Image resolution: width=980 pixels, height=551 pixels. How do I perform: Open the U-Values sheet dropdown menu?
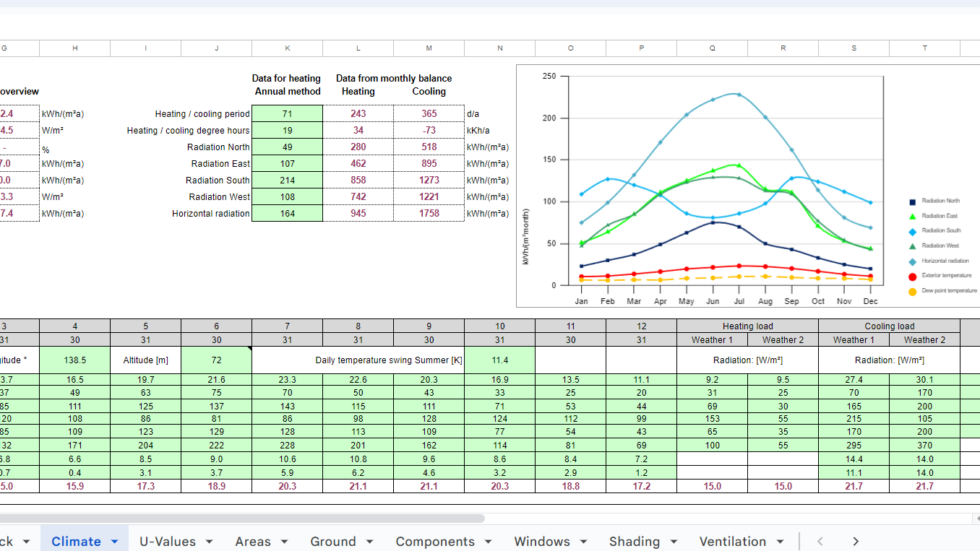pyautogui.click(x=208, y=541)
